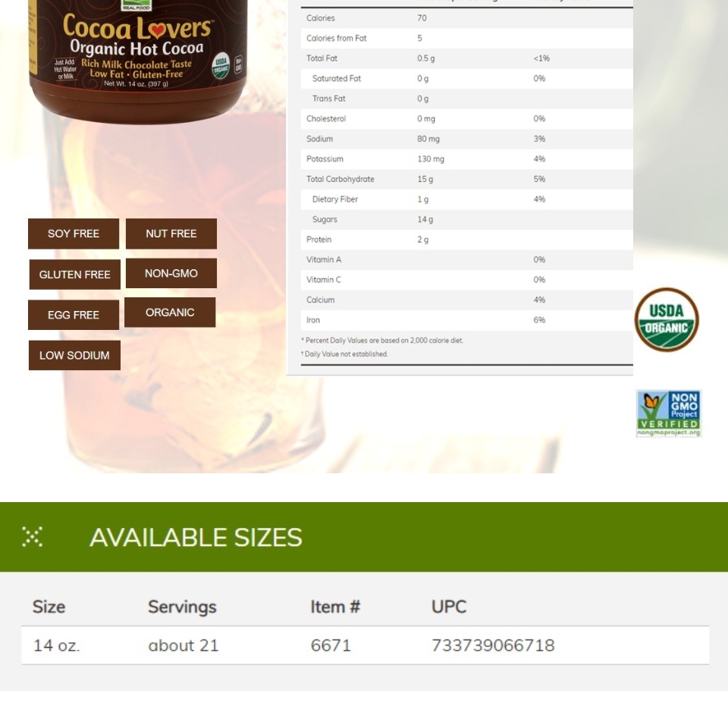Click the Size column header
The image size is (728, 716).
(49, 607)
